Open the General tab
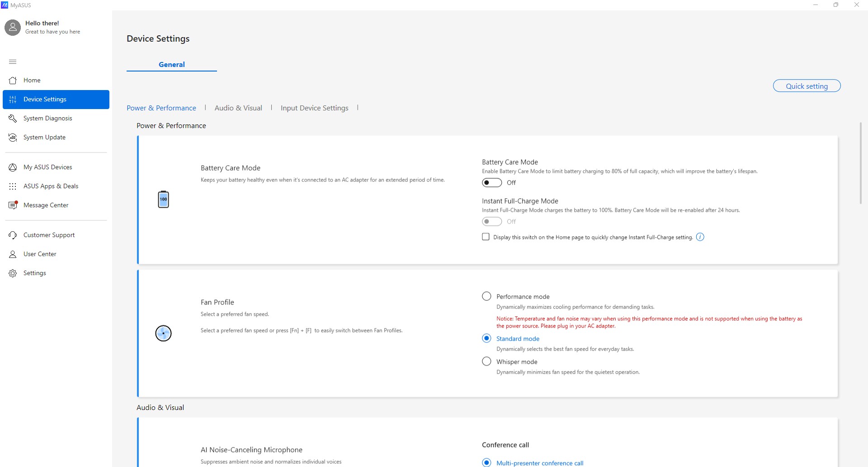Image resolution: width=868 pixels, height=467 pixels. (172, 65)
